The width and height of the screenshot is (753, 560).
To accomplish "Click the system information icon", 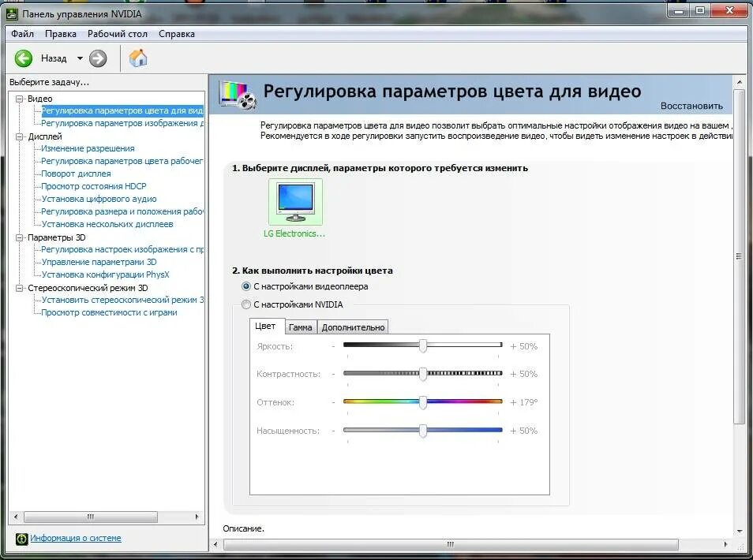I will tap(21, 539).
